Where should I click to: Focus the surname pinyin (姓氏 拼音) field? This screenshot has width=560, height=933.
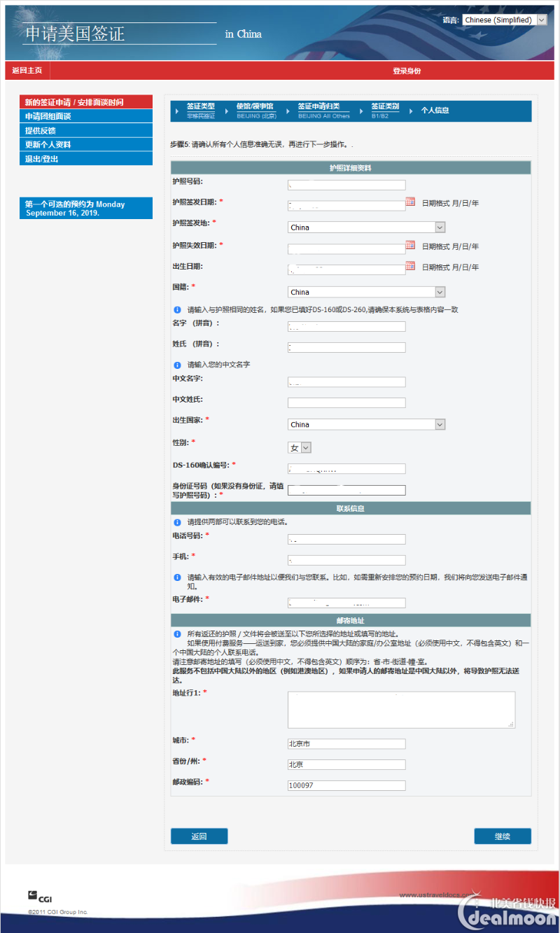pos(346,347)
